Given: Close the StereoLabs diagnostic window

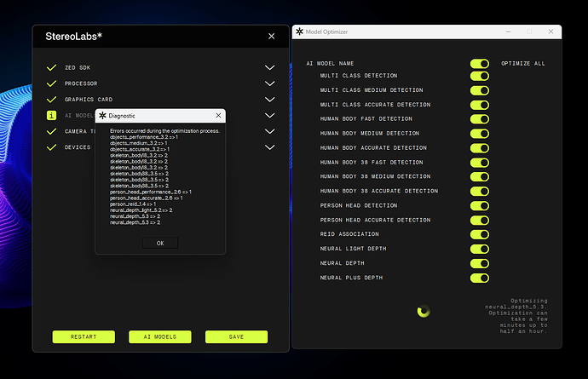Looking at the screenshot, I should click(271, 37).
